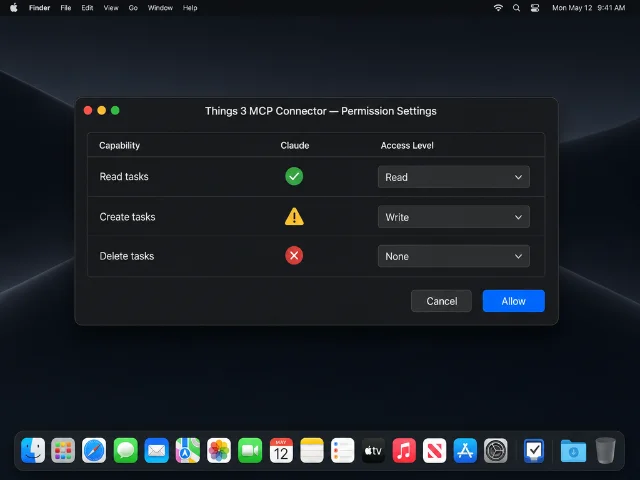Close the Permission Settings window
Screen dimensions: 640x480
click(88, 110)
